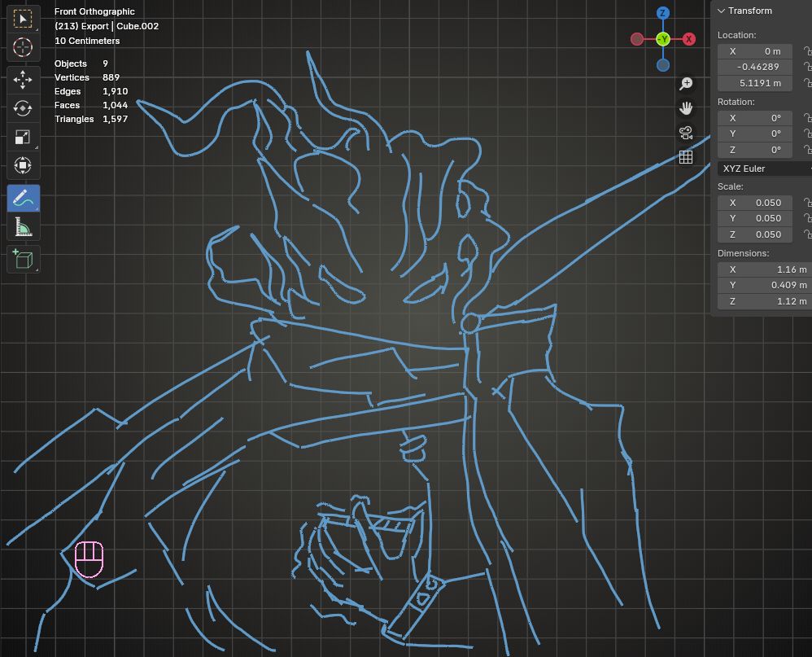Click the Rotation Y field
This screenshot has width=812, height=657.
[x=755, y=134]
